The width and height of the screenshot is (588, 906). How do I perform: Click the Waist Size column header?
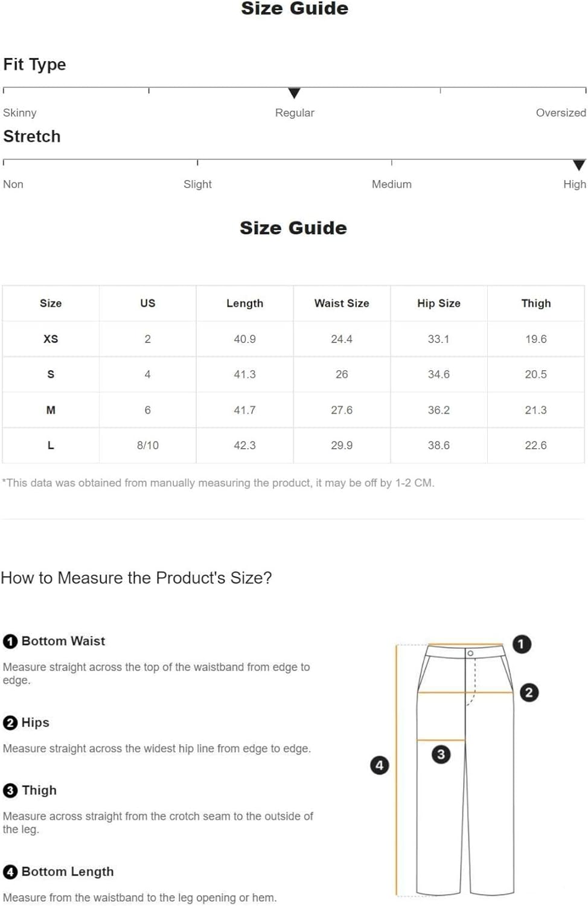coord(342,303)
